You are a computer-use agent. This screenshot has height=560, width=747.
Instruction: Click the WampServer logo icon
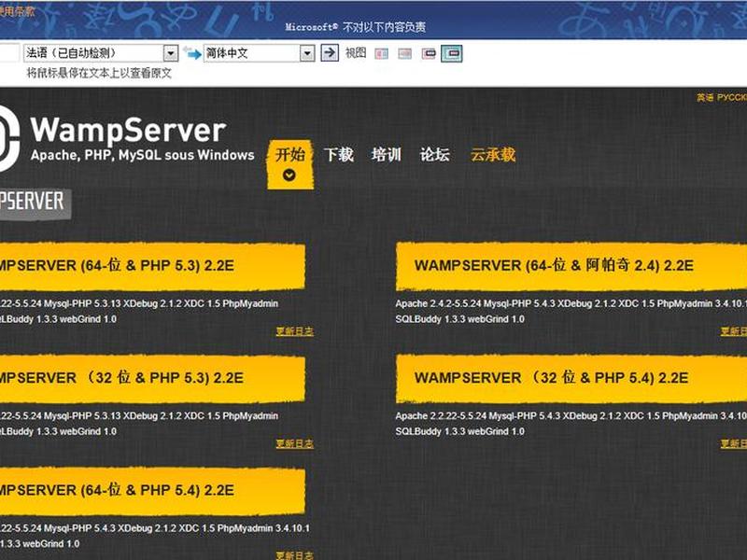point(8,138)
